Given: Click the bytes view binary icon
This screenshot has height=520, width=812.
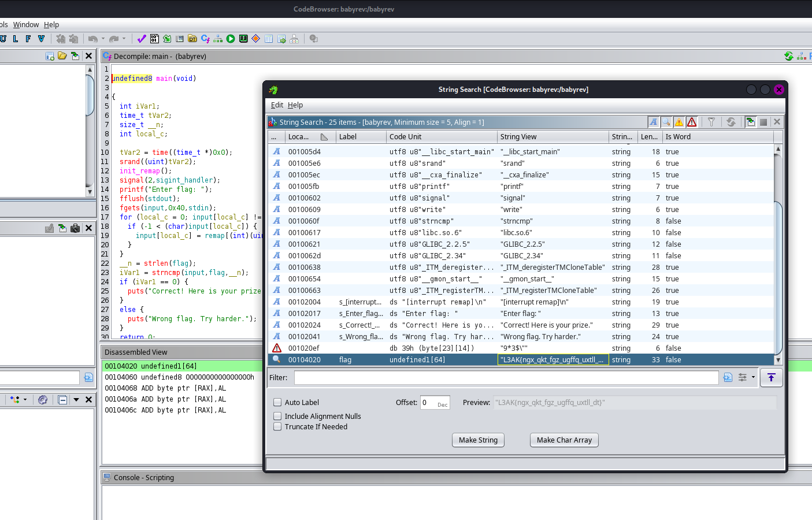Looking at the screenshot, I should (x=154, y=39).
